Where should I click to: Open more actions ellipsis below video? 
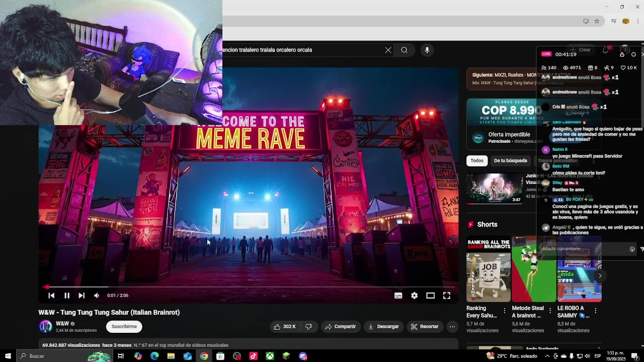coord(452,327)
